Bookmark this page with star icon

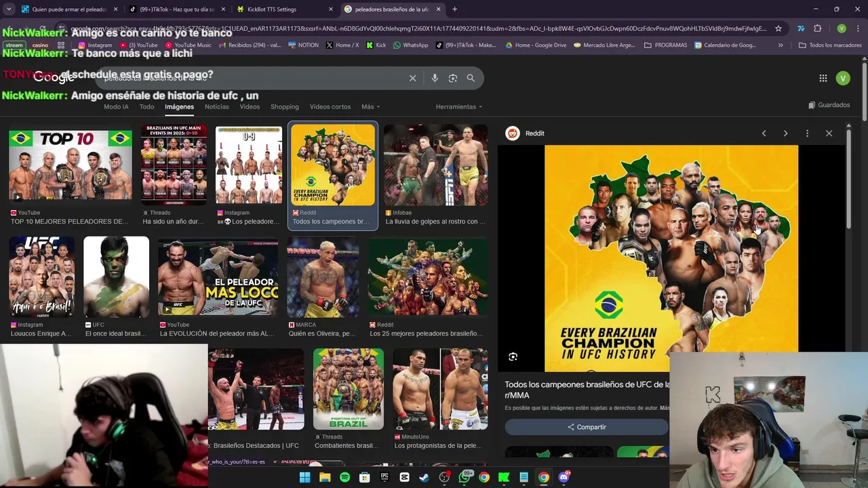[x=778, y=28]
